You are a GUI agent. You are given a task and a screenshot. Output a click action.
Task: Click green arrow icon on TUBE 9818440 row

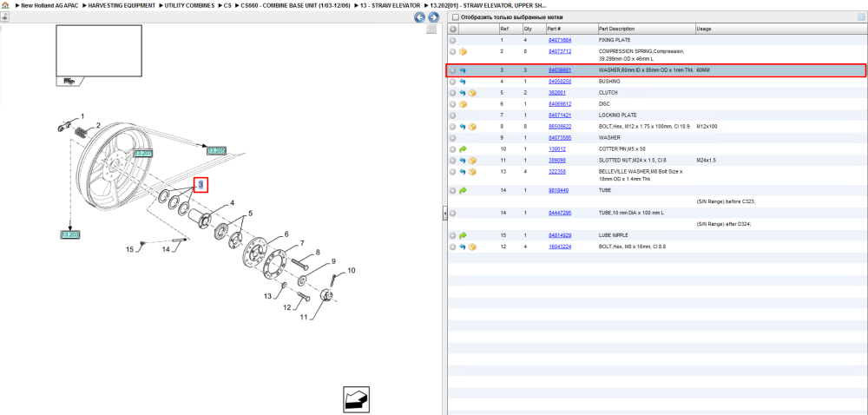point(464,190)
